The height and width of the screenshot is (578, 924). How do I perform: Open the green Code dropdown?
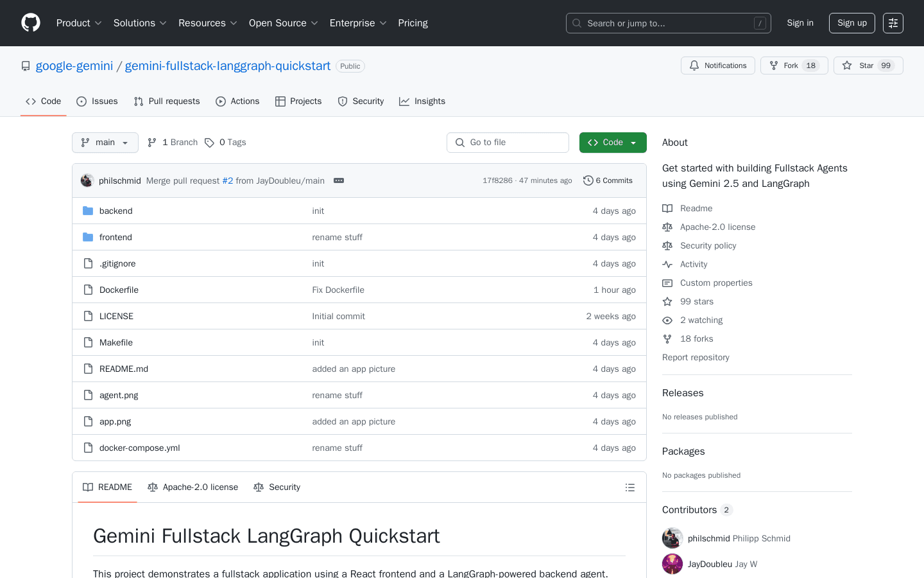[x=613, y=142]
